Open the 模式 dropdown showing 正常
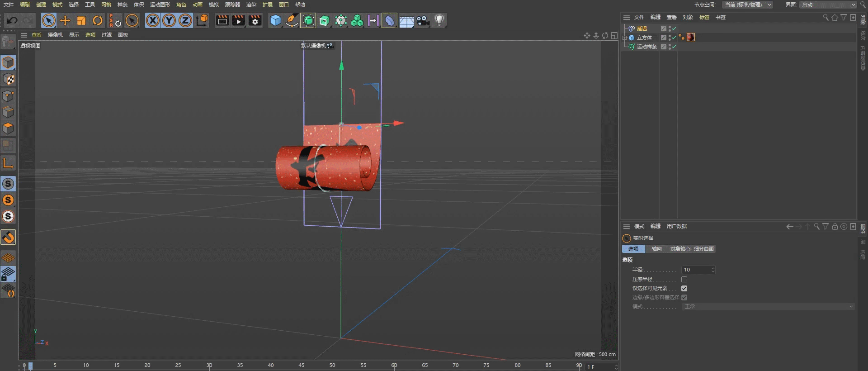 [768, 306]
